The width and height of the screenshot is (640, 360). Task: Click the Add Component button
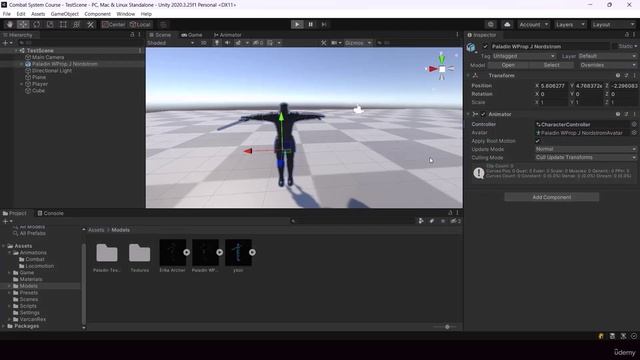coord(551,197)
